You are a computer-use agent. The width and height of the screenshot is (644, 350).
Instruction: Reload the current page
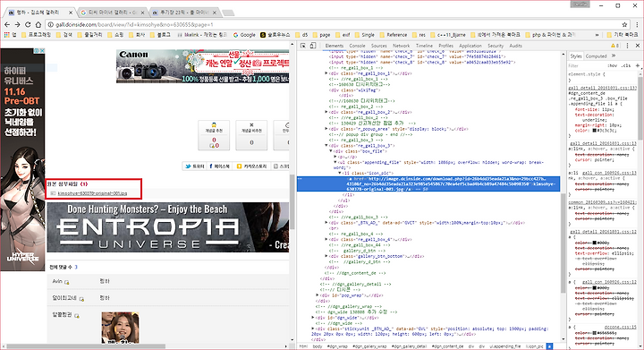click(28, 25)
